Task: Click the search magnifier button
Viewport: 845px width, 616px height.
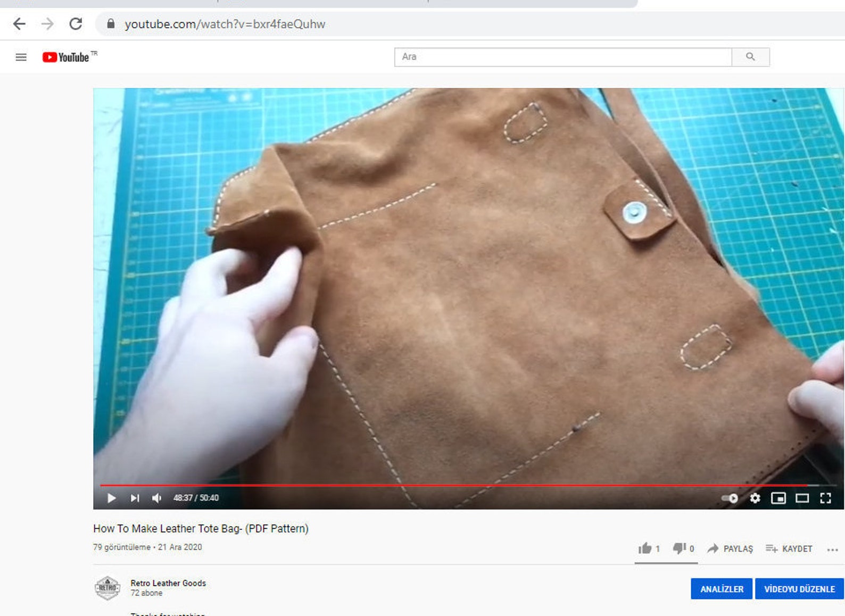Action: pos(750,57)
